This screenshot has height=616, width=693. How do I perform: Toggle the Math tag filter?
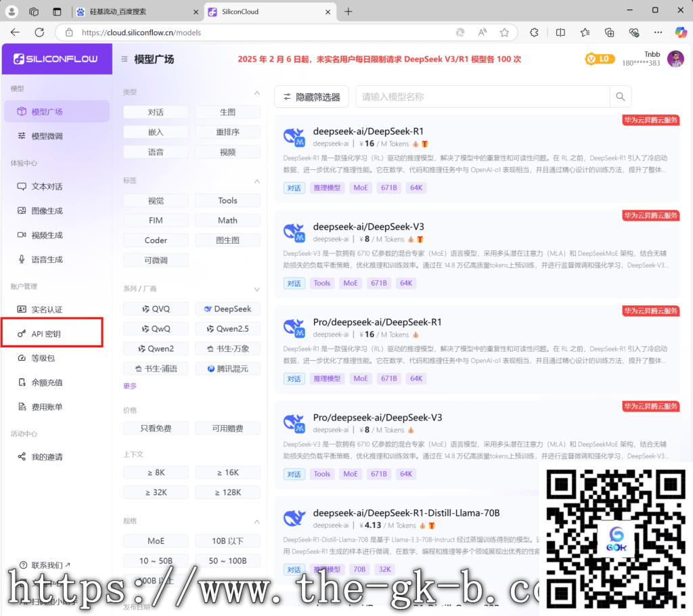pyautogui.click(x=227, y=220)
